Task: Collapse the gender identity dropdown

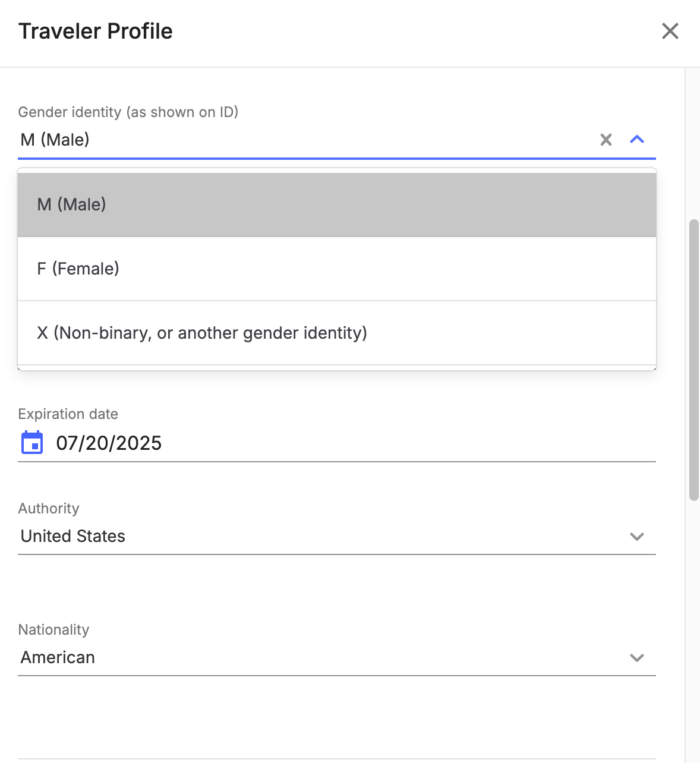Action: pyautogui.click(x=637, y=140)
